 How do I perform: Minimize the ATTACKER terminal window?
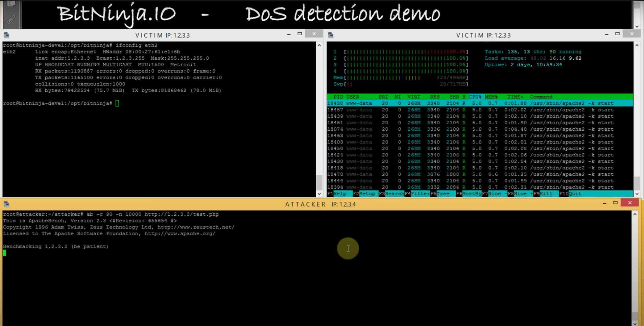(604, 203)
